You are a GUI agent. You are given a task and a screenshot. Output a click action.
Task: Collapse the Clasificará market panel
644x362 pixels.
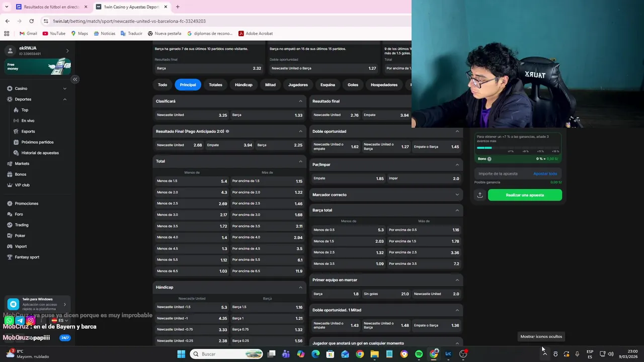(300, 101)
